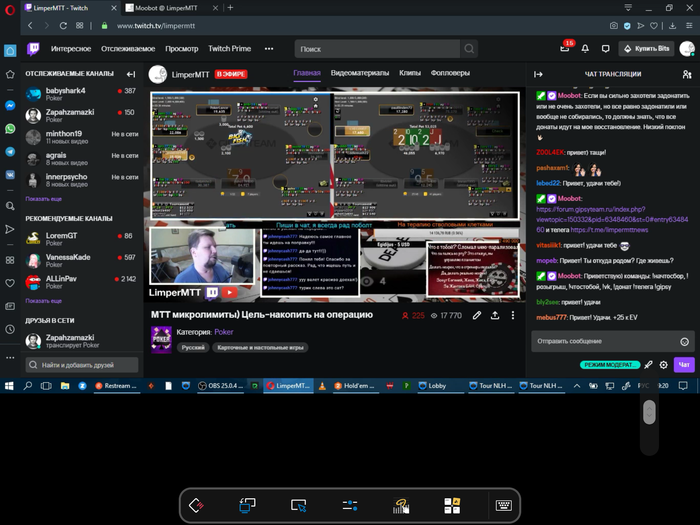Edit stream info with the pencil icon
700x525 pixels.
[x=477, y=316]
